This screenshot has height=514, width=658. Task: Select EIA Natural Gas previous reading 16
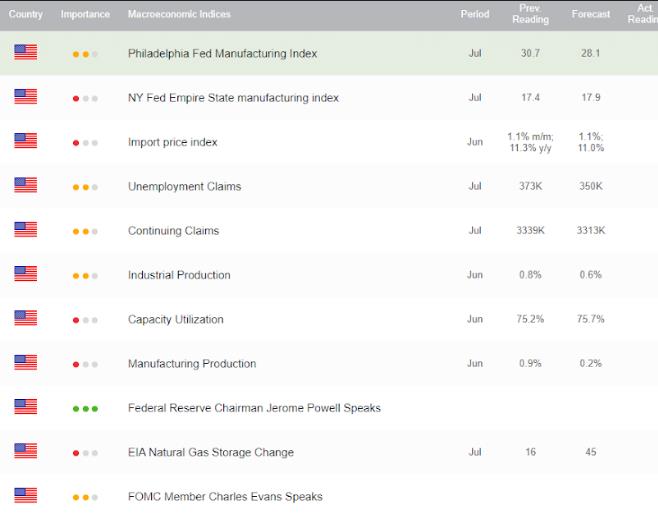(530, 452)
